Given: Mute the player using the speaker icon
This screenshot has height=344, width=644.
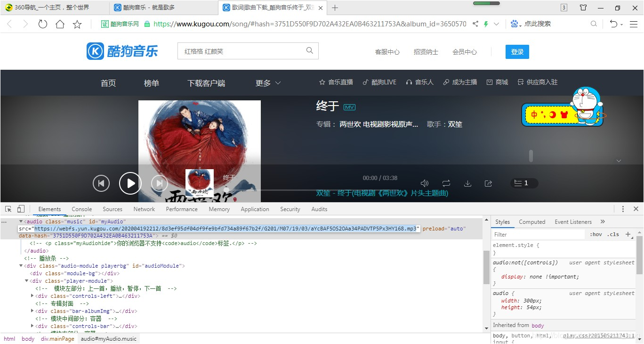Looking at the screenshot, I should click(424, 183).
